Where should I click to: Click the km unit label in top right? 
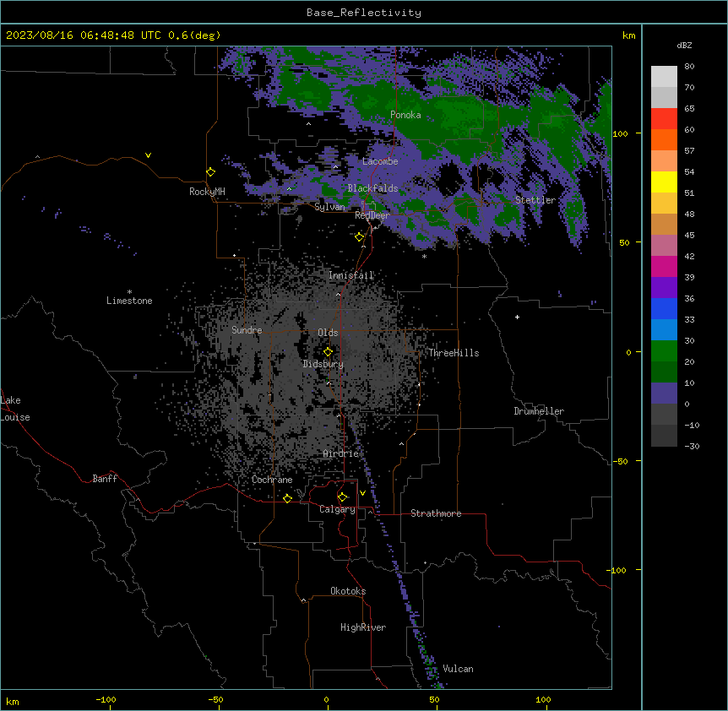pos(628,35)
